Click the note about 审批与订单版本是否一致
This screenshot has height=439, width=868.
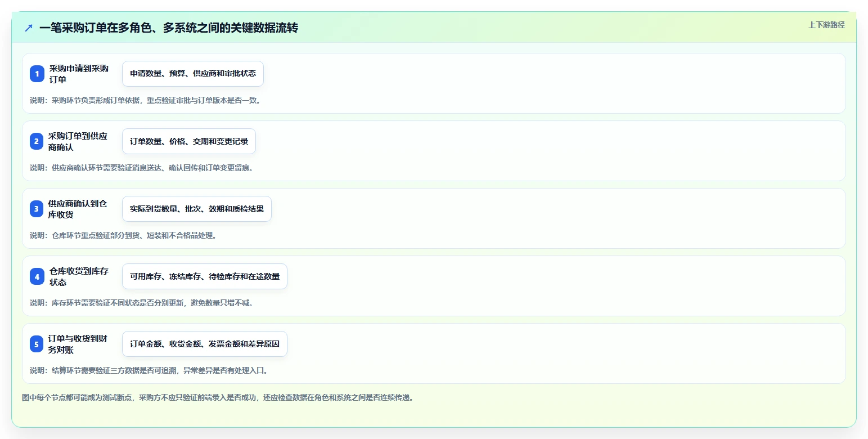coord(145,100)
